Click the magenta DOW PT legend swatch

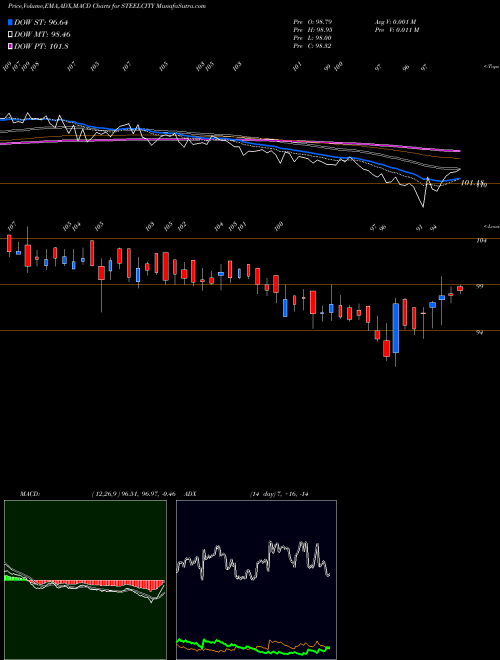point(10,46)
